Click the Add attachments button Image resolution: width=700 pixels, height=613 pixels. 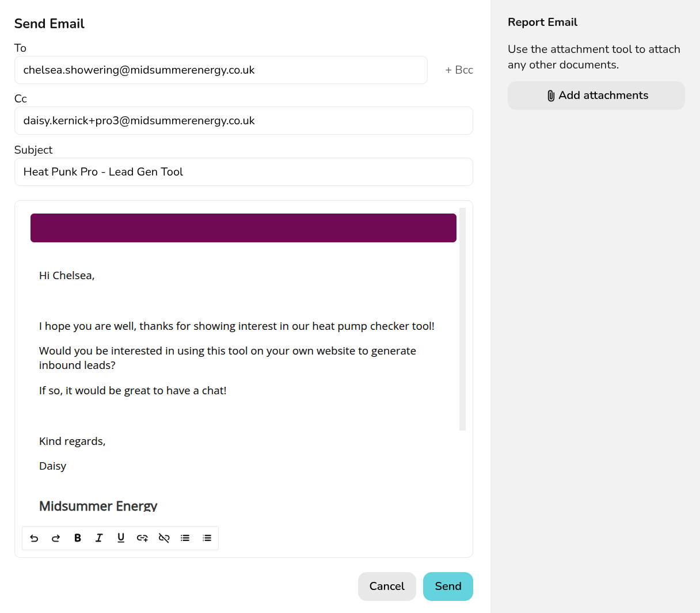(x=596, y=96)
